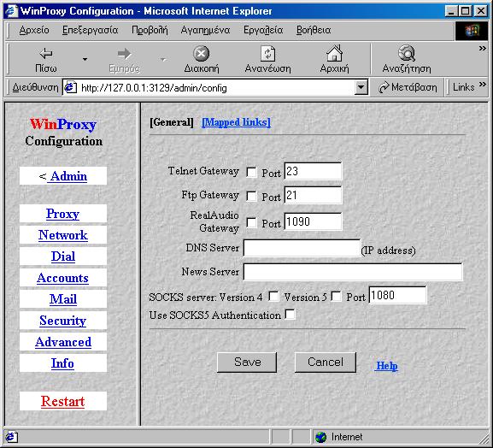This screenshot has height=448, width=493.
Task: Open the Εργαλεία menu
Action: [x=263, y=30]
